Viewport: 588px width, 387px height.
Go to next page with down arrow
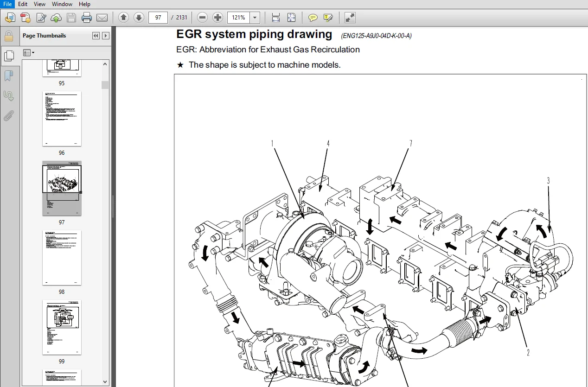139,18
